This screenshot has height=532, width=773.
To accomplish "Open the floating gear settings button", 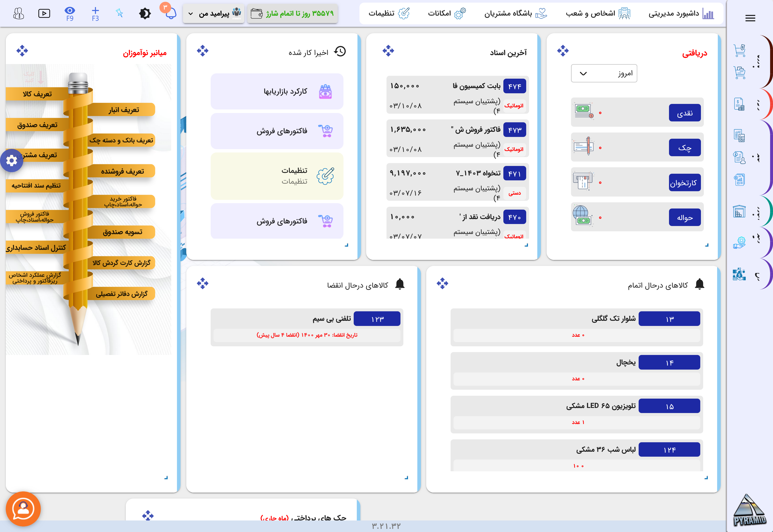I will [x=12, y=161].
